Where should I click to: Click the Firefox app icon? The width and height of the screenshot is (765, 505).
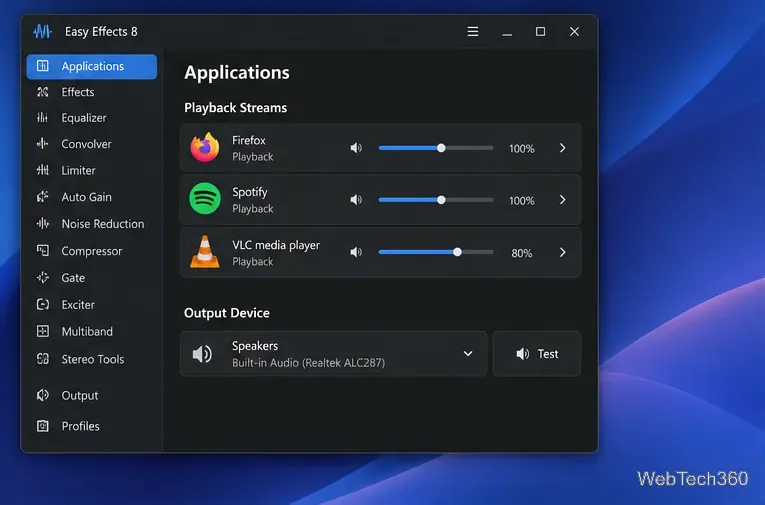point(205,147)
